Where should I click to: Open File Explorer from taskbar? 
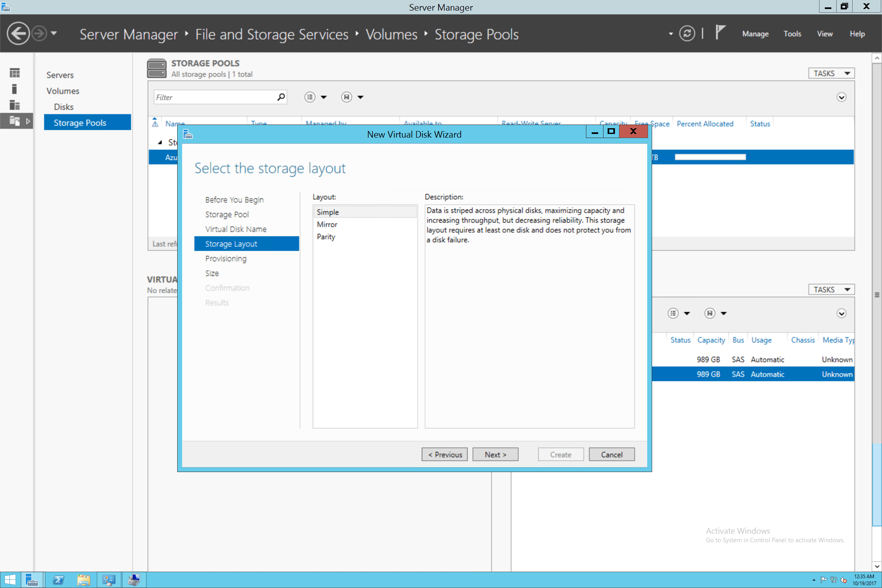(84, 579)
